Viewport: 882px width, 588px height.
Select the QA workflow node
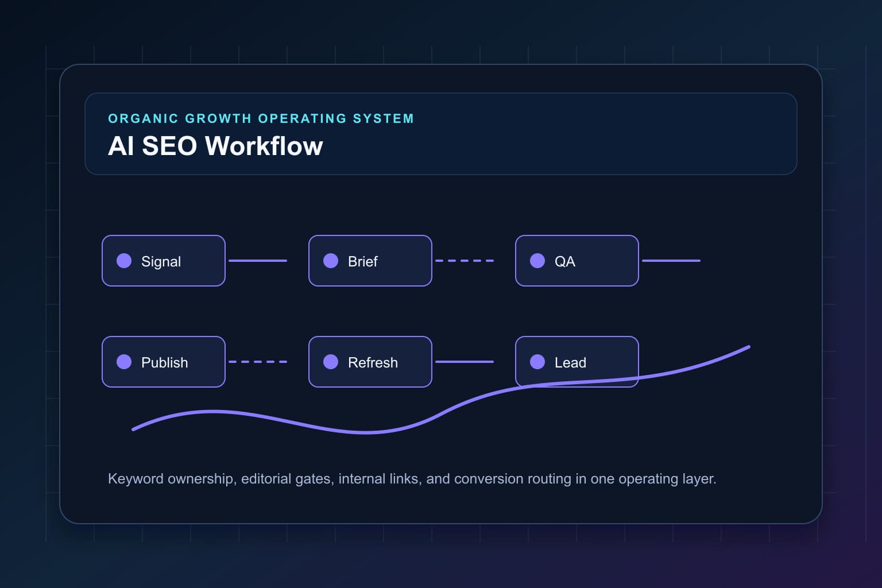pyautogui.click(x=577, y=261)
